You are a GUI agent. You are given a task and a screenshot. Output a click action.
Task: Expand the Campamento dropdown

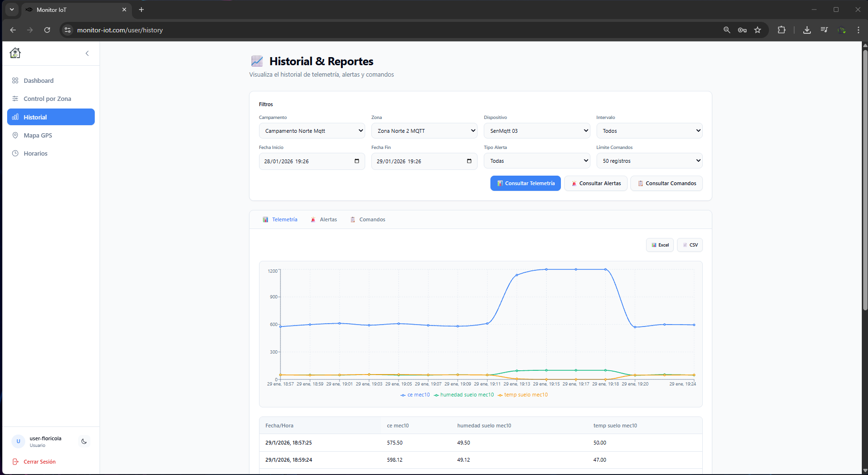click(311, 131)
